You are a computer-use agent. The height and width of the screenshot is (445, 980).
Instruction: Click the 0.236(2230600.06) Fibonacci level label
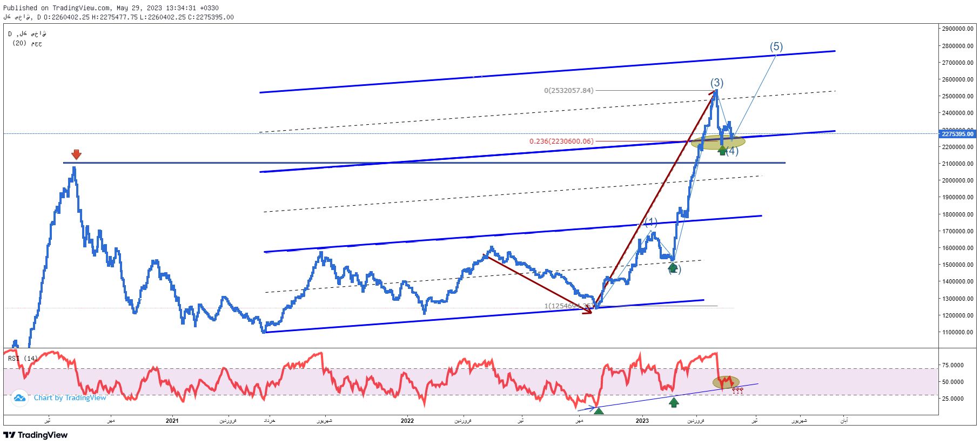pyautogui.click(x=561, y=141)
